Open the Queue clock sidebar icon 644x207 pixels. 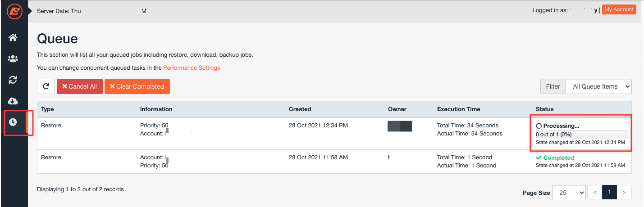tap(13, 122)
